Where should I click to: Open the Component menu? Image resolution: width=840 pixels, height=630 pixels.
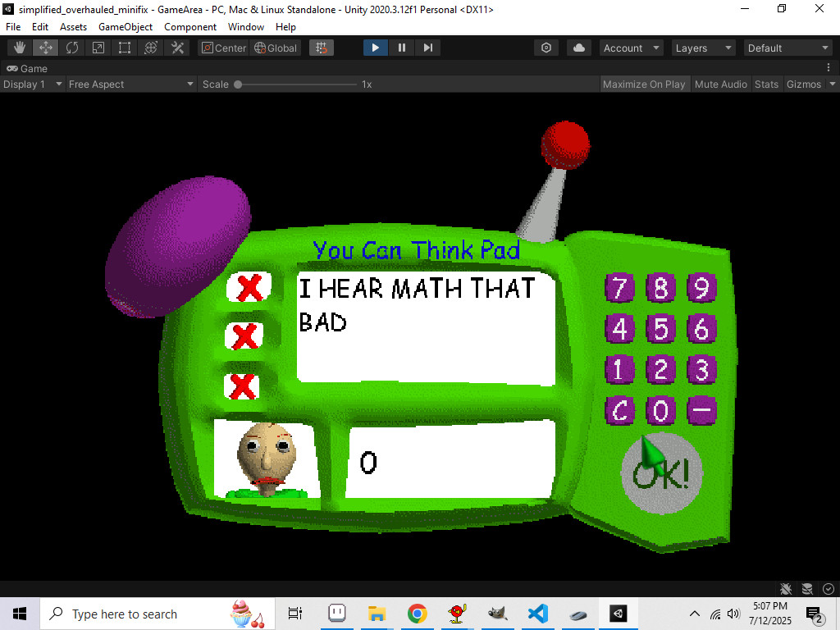[190, 27]
